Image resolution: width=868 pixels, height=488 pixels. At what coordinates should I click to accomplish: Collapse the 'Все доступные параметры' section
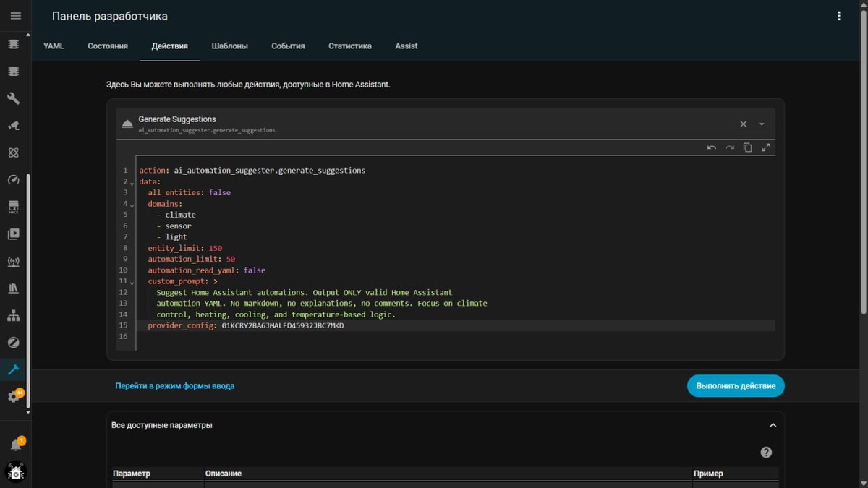point(773,425)
